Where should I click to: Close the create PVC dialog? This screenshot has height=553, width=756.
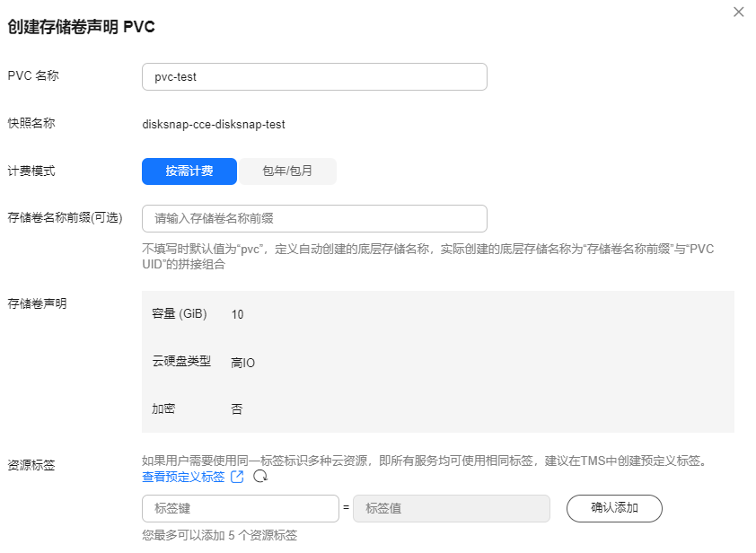pyautogui.click(x=738, y=12)
